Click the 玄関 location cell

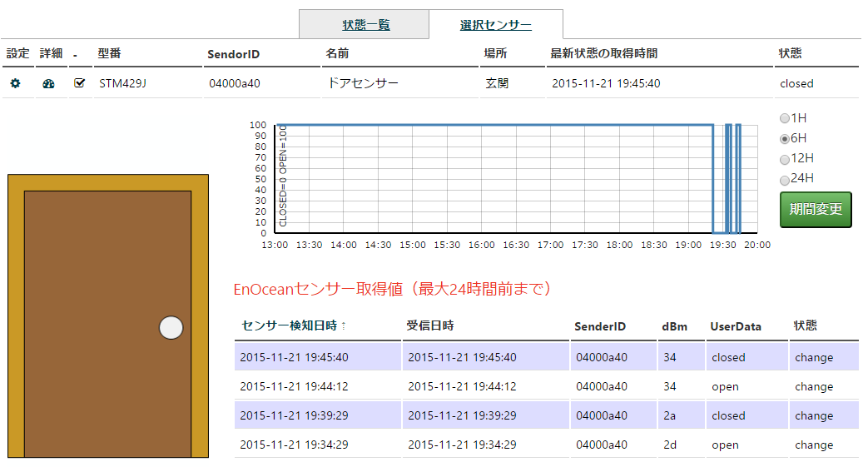click(497, 83)
